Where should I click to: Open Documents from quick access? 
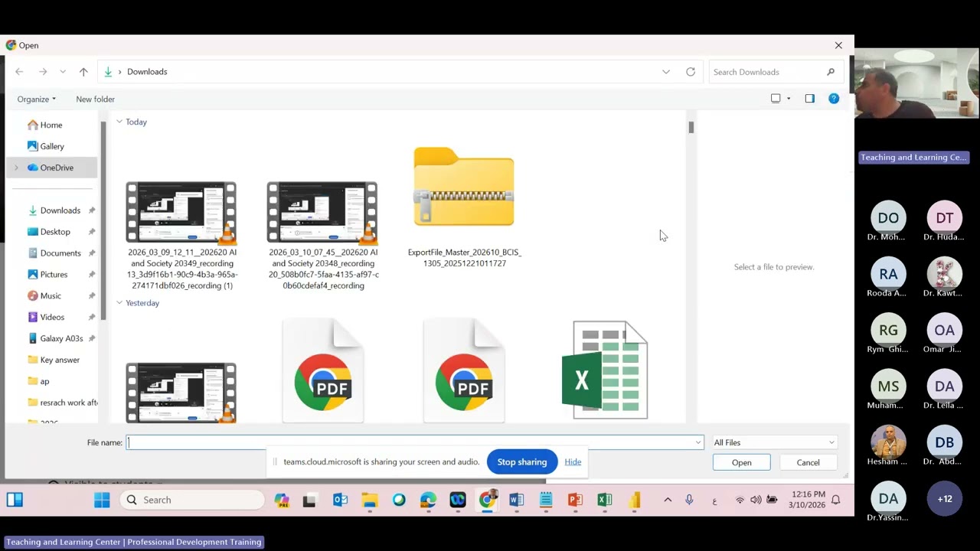coord(60,253)
